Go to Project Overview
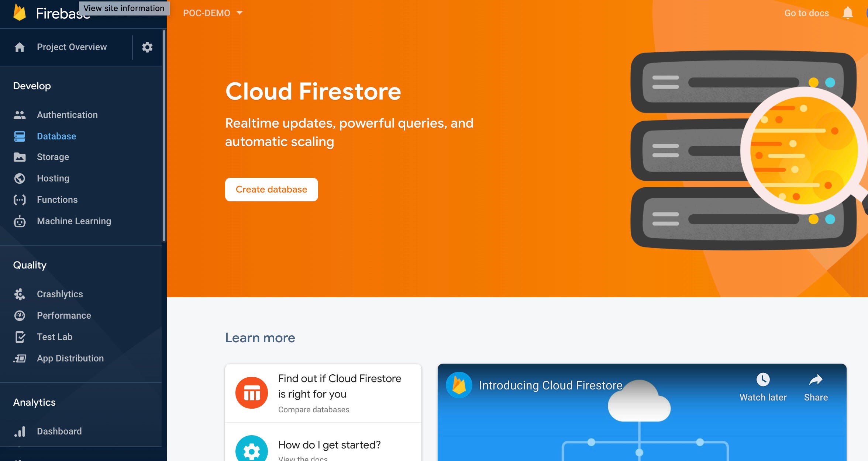 72,47
